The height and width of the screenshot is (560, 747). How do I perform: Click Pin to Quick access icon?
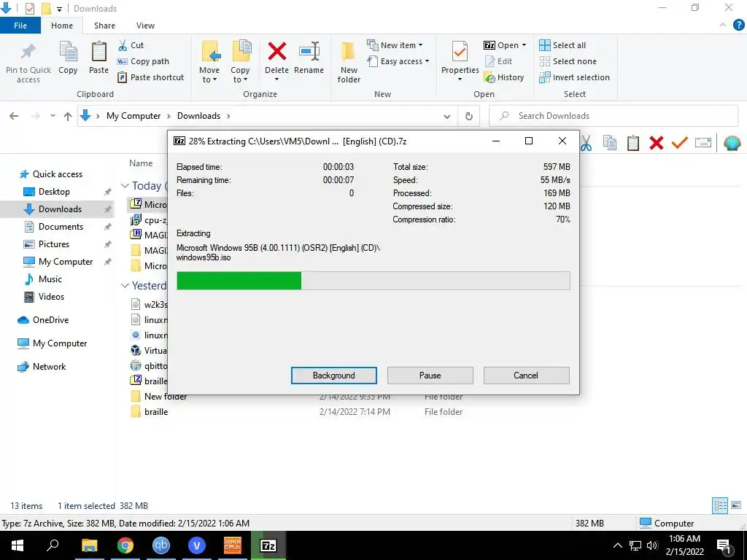tap(28, 52)
